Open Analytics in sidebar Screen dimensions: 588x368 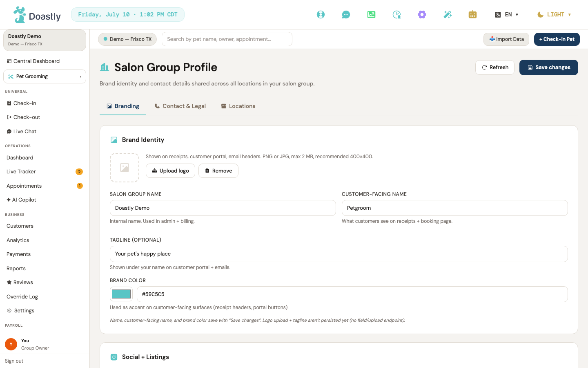(45, 240)
